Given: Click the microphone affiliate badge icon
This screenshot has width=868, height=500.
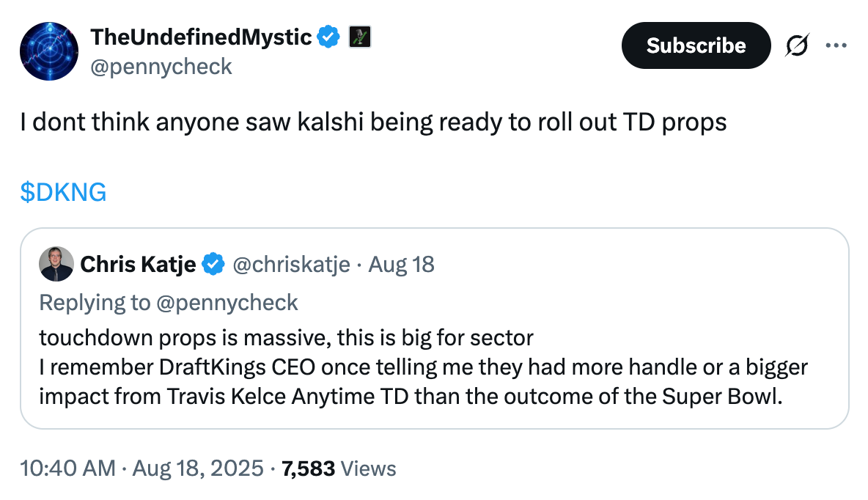Looking at the screenshot, I should [x=359, y=36].
